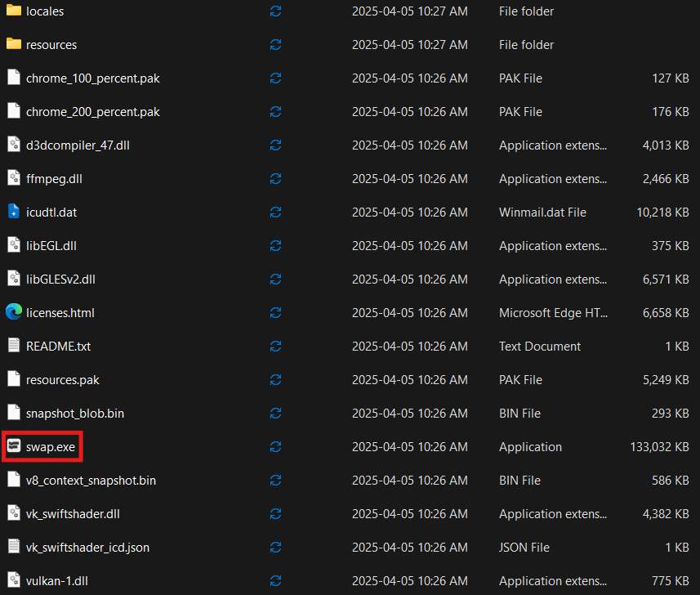Click the 586 KB size value
The width and height of the screenshot is (700, 595).
671,481
